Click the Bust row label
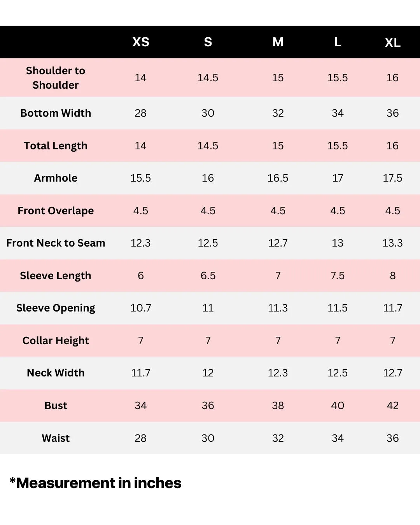Screen dimensions: 420x525 56,406
